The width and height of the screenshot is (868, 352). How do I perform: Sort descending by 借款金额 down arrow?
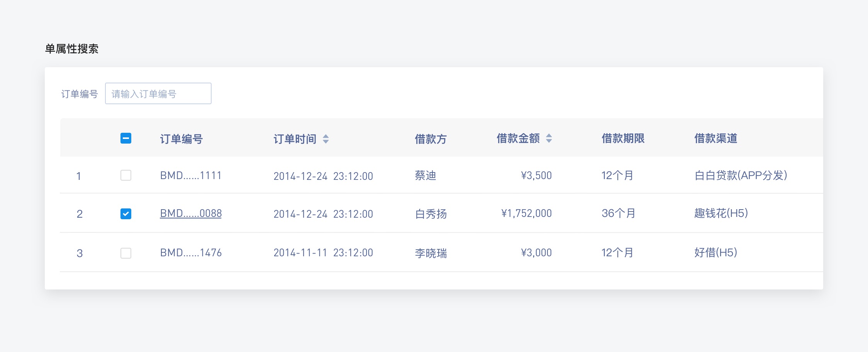point(549,141)
